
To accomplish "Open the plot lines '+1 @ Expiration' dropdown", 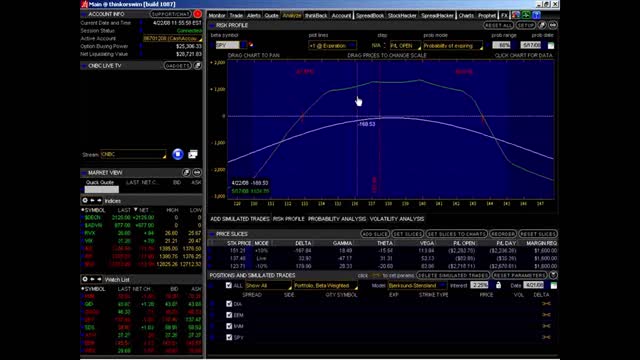I will pyautogui.click(x=332, y=46).
